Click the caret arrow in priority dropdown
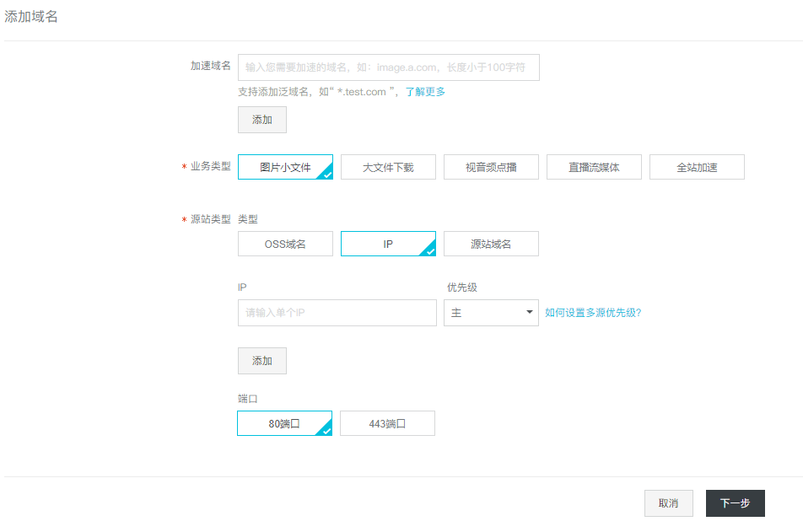This screenshot has height=532, width=803. [x=530, y=313]
